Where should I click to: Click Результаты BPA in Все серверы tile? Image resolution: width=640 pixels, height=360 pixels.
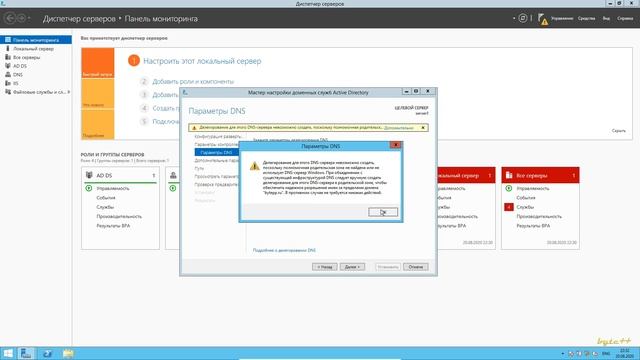tap(533, 226)
